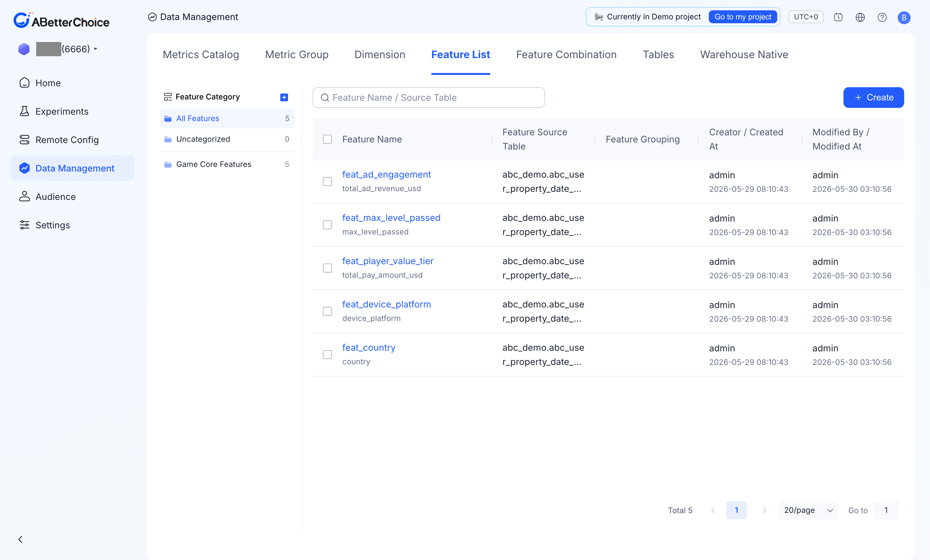Go to the next page arrow
Screen dimensions: 930x560
pos(764,510)
